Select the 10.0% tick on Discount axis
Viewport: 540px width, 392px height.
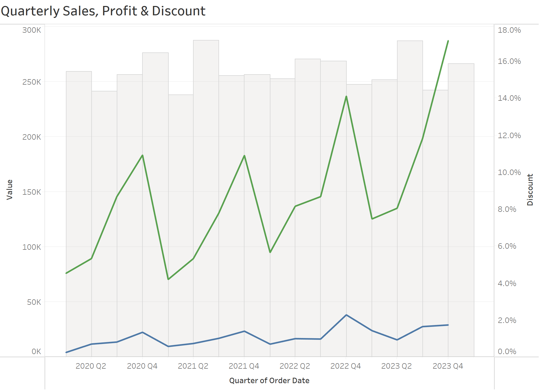509,172
